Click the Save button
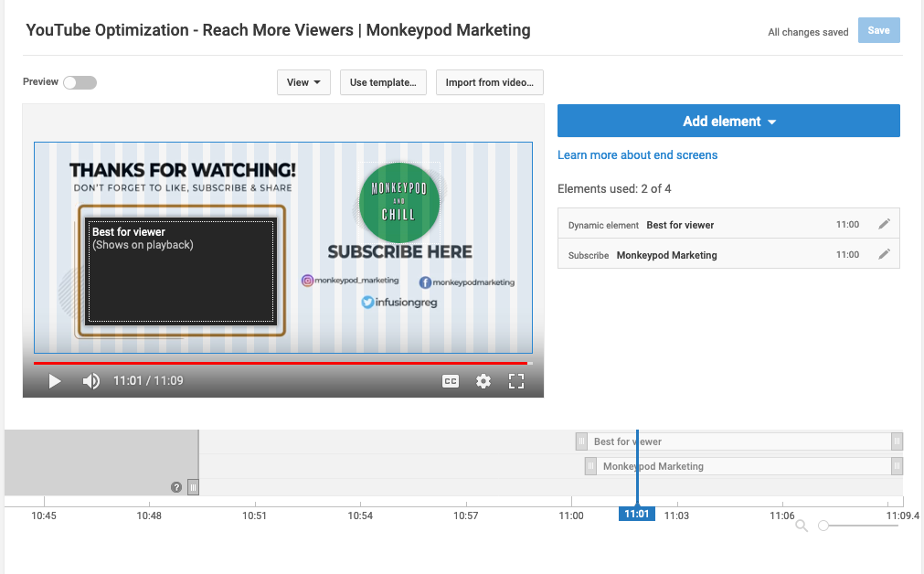The image size is (924, 574). click(x=877, y=31)
